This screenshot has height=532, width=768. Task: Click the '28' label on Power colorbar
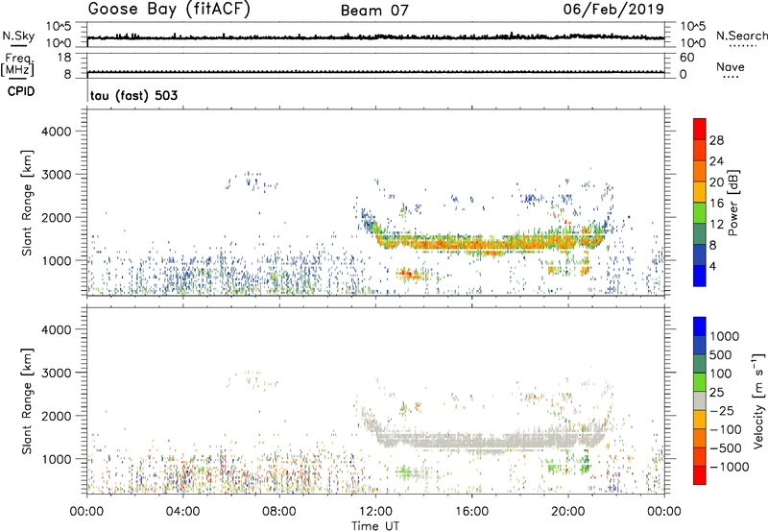tap(716, 140)
